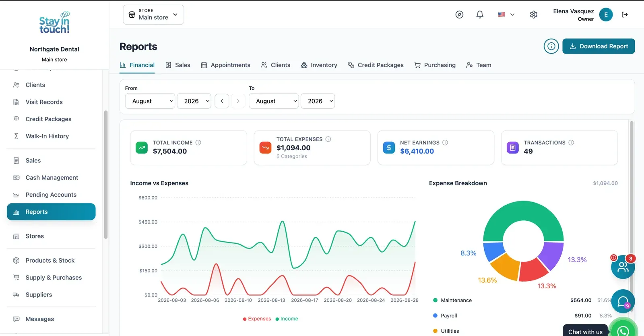Switch to the Credit Packages tab
The image size is (644, 336).
click(376, 65)
